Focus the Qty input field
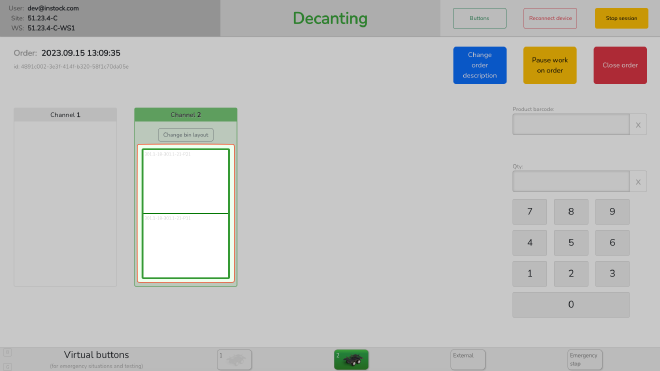 tap(571, 181)
